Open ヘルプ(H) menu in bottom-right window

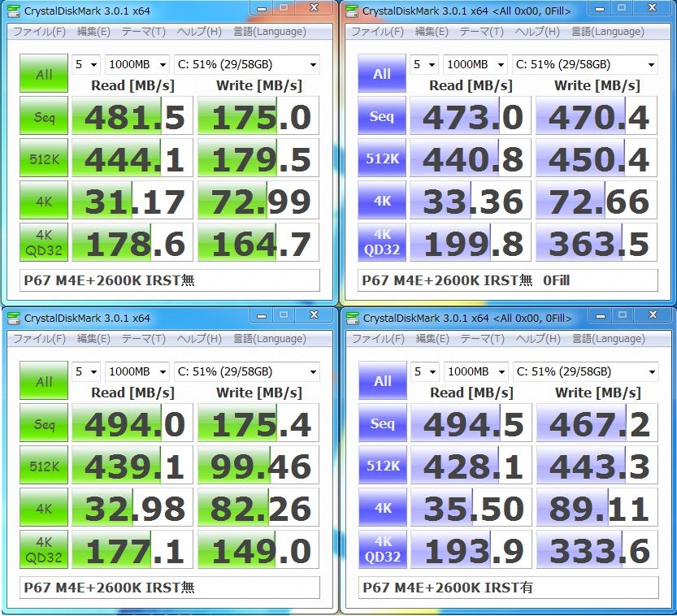coord(538,339)
